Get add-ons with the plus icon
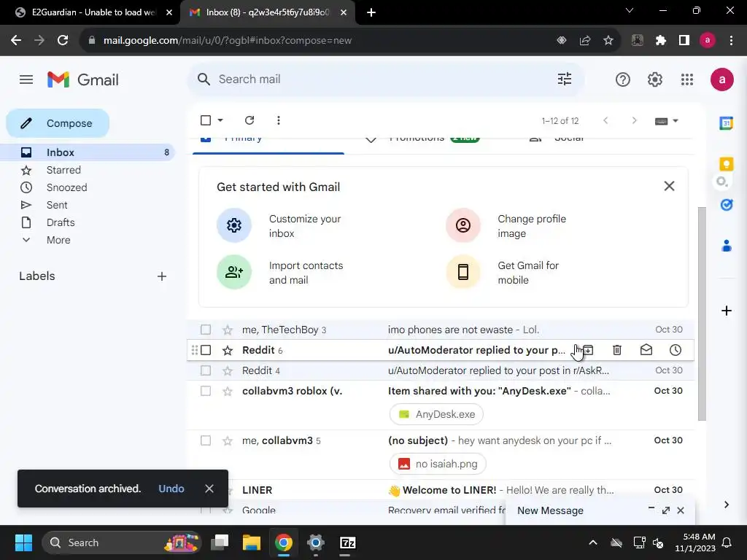The height and width of the screenshot is (560, 747). click(x=726, y=311)
